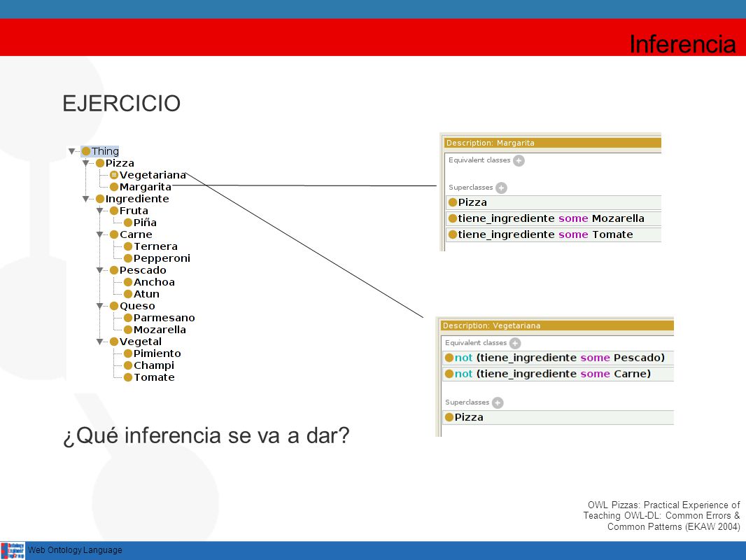Click icon beside Vegetariana's Pizza superclass

[449, 417]
